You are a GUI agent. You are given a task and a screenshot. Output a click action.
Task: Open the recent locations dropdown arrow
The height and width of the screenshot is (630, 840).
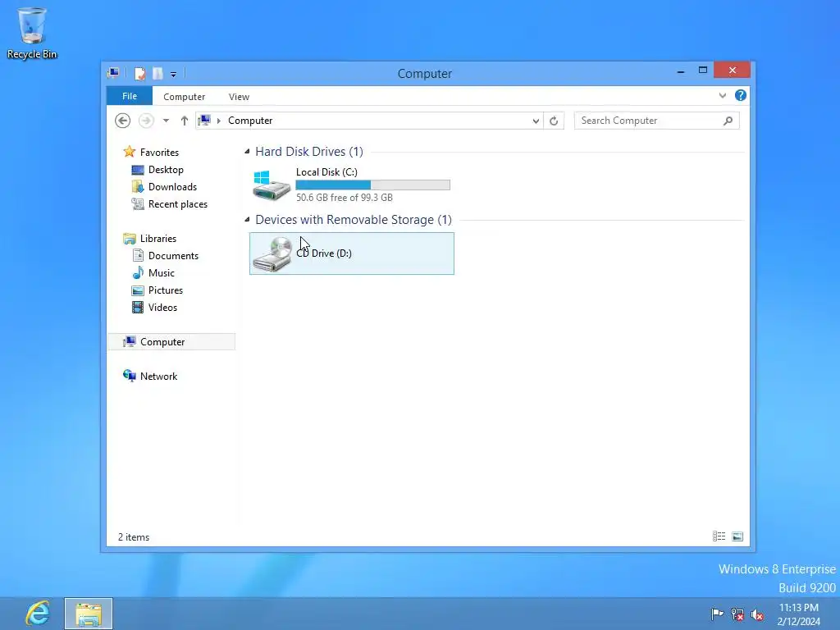pyautogui.click(x=166, y=121)
